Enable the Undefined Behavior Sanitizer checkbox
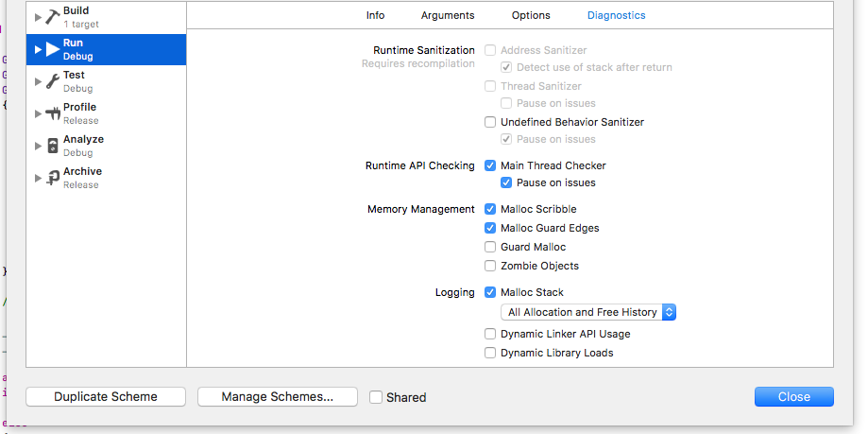Screen dimensions: 868x434 (x=490, y=122)
